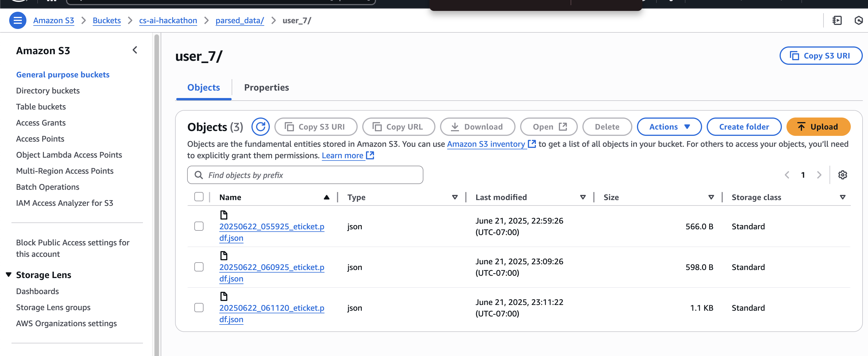
Task: Check the 20250622_060925_eticket.pdf.json row
Action: (199, 267)
